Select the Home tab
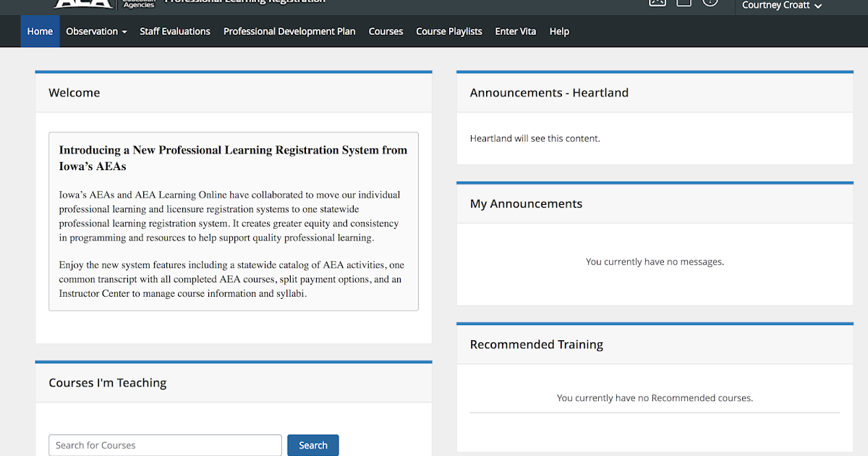 click(x=40, y=31)
